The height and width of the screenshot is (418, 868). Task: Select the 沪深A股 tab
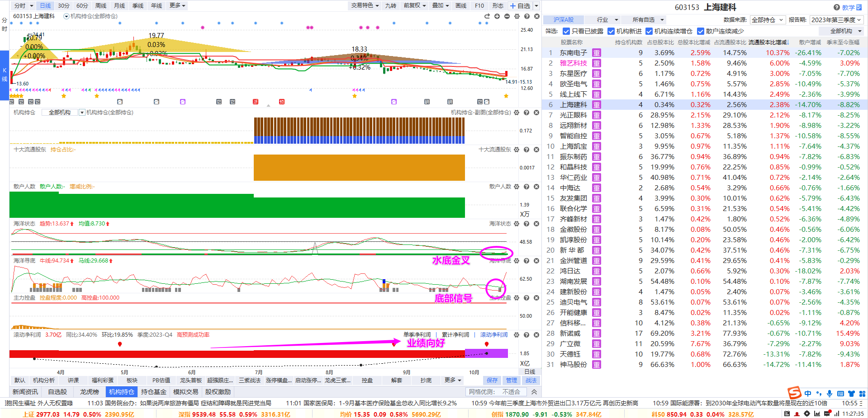[x=563, y=20]
